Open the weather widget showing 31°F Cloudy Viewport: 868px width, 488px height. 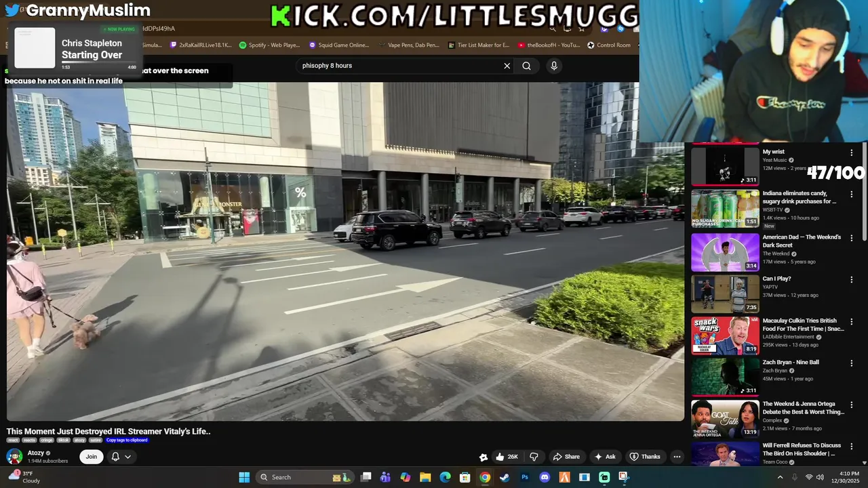[23, 477]
